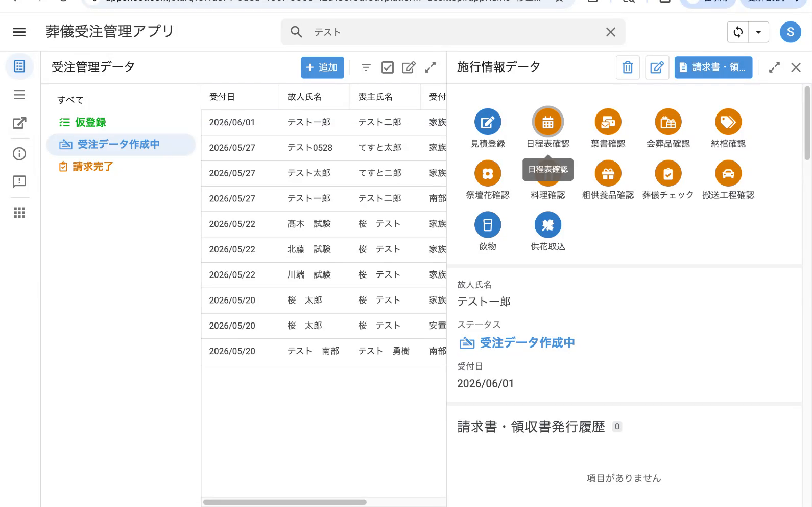Click the sync refresh icon

point(738,32)
